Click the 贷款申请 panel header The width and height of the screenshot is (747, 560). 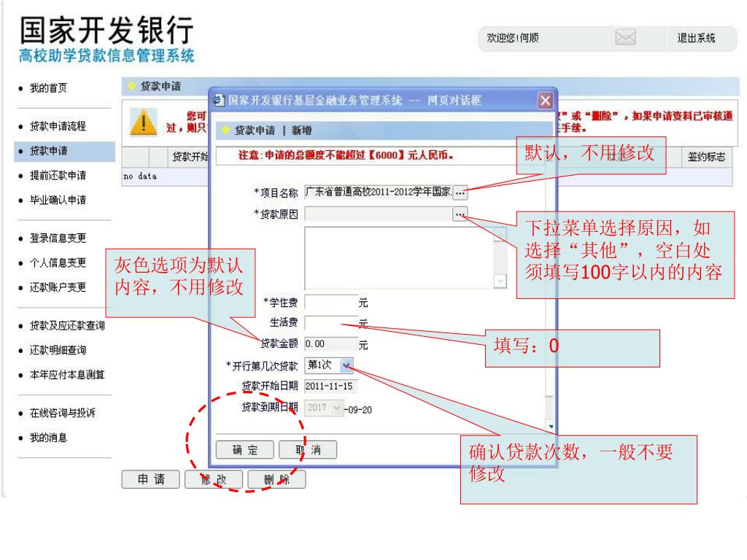(160, 86)
